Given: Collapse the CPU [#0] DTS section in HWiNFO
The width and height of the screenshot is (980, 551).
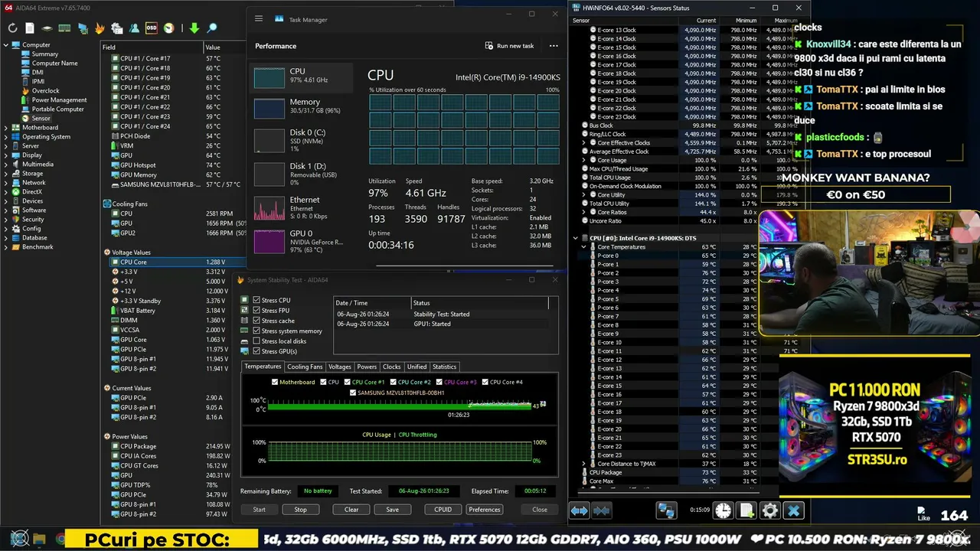Looking at the screenshot, I should (x=575, y=238).
